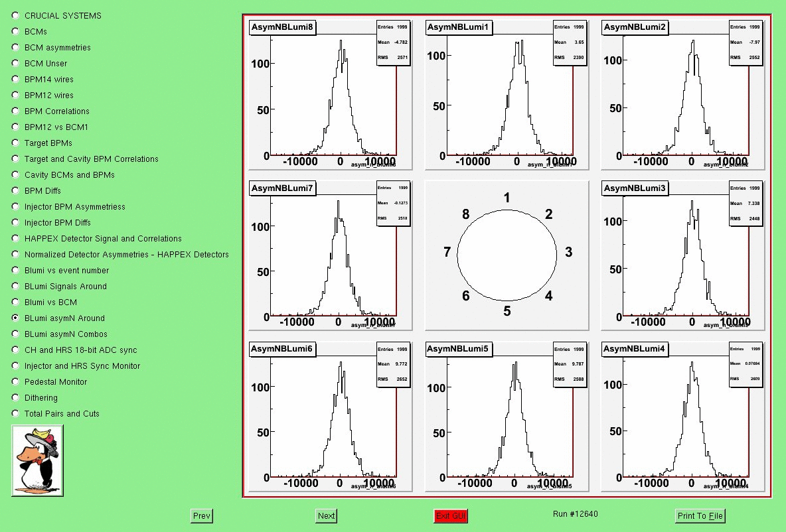Click the center circle layout diagram
Image resolution: width=786 pixels, height=532 pixels.
507,255
